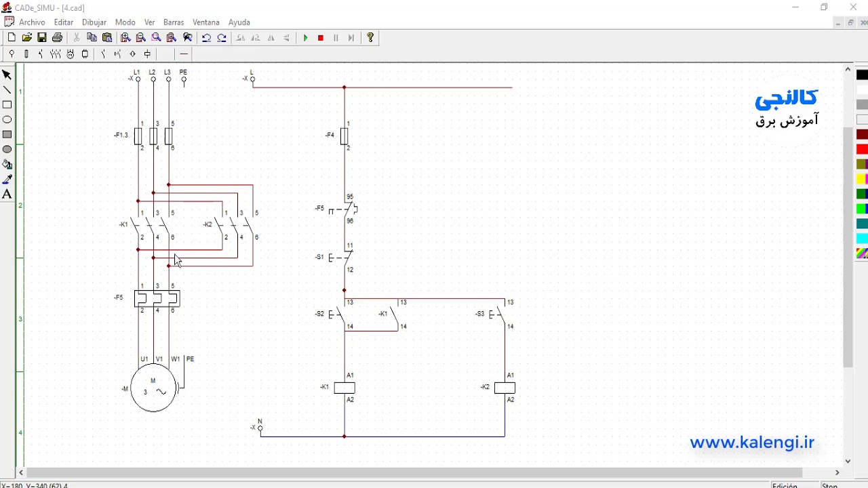Select the line drawing tool
Screen dimensions: 868x488
tap(7, 90)
